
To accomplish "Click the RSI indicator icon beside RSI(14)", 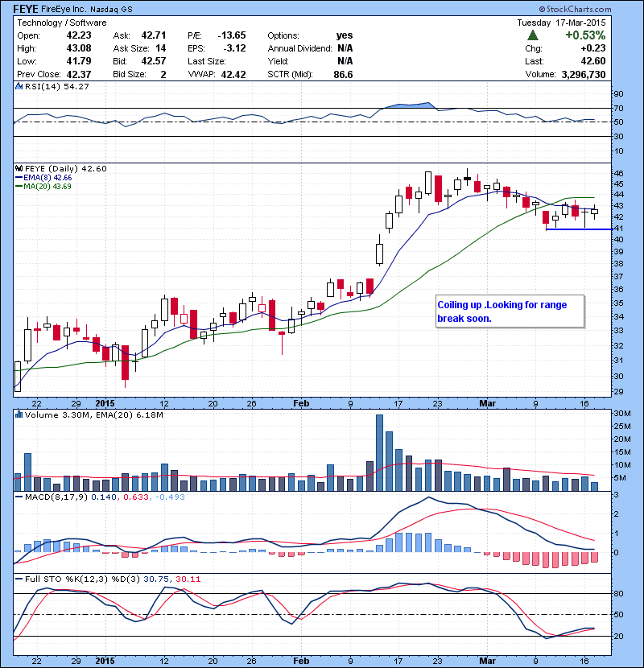I will click(19, 86).
